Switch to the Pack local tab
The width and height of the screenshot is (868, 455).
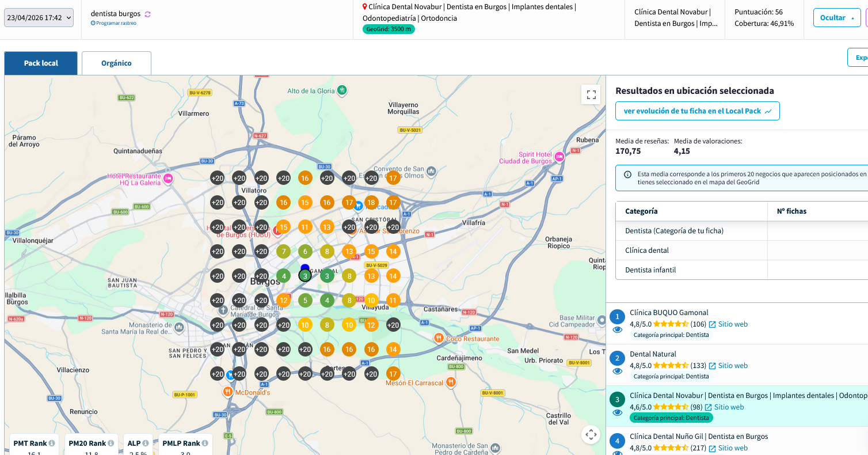[x=41, y=63]
